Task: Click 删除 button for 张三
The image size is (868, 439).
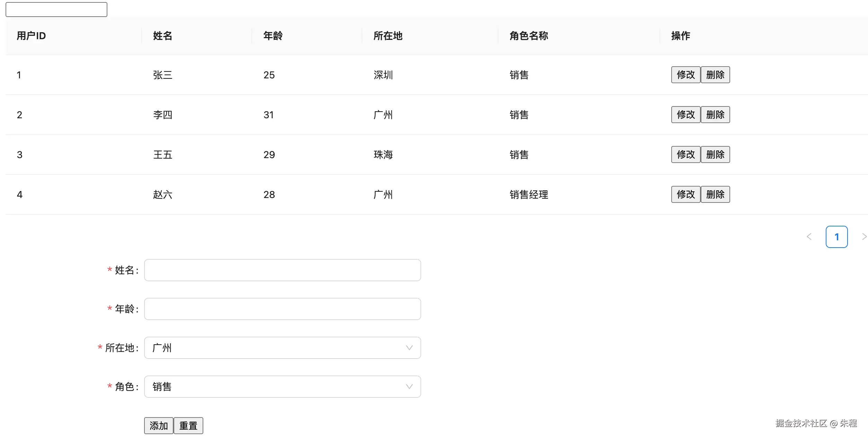Action: click(x=715, y=75)
